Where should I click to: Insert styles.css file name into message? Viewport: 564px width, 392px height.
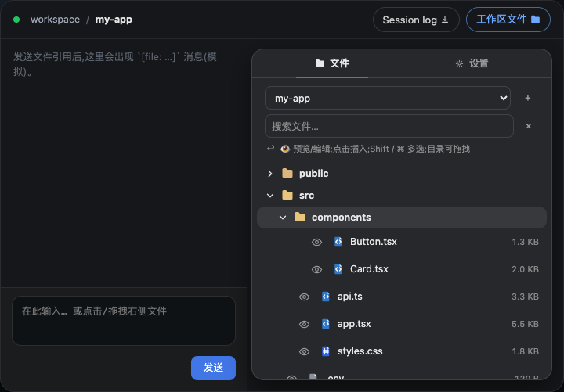(x=360, y=351)
